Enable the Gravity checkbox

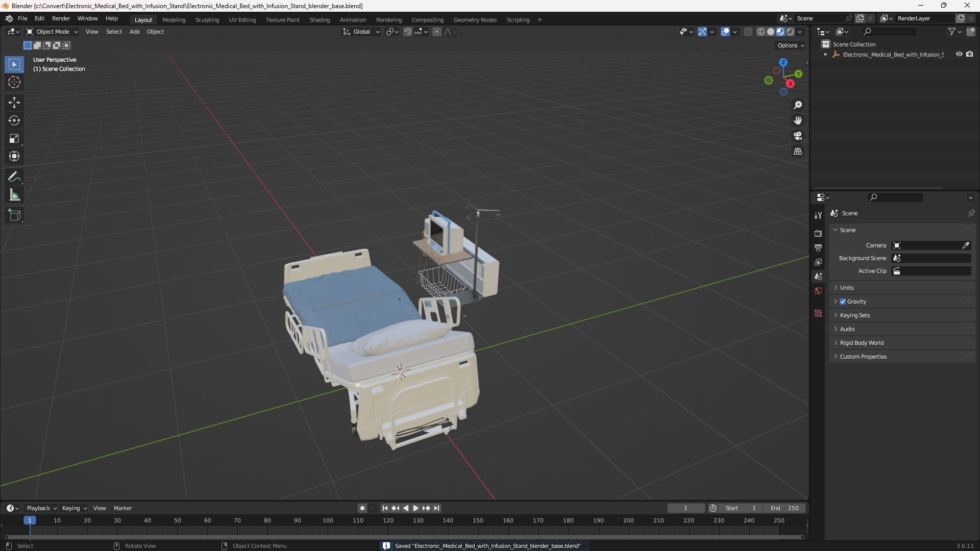(843, 302)
